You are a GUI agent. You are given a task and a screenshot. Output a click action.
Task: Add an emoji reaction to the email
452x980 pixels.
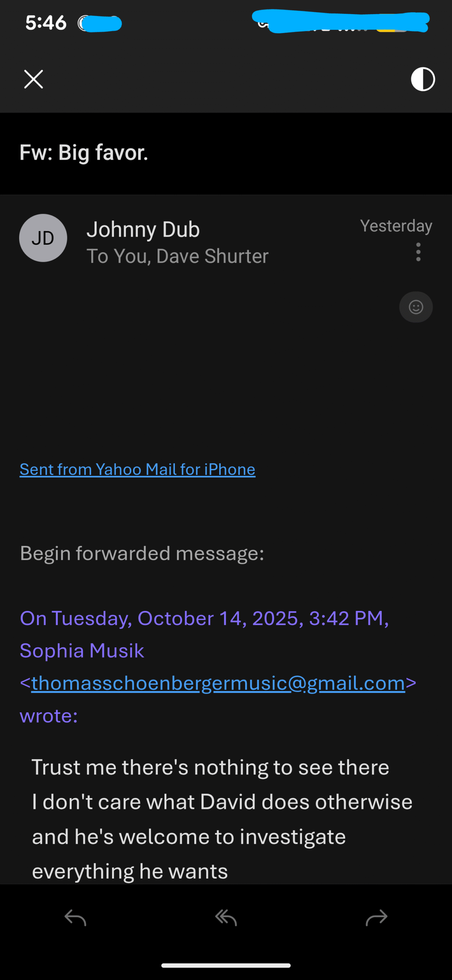coord(416,307)
